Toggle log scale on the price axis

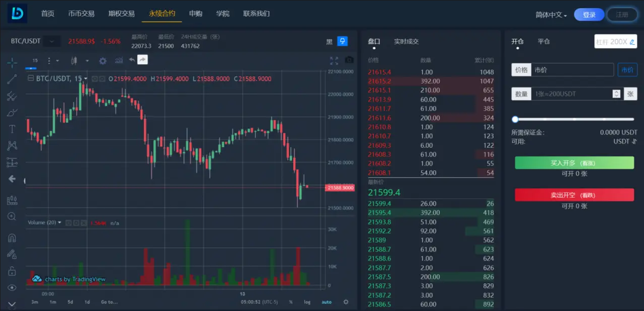(307, 302)
